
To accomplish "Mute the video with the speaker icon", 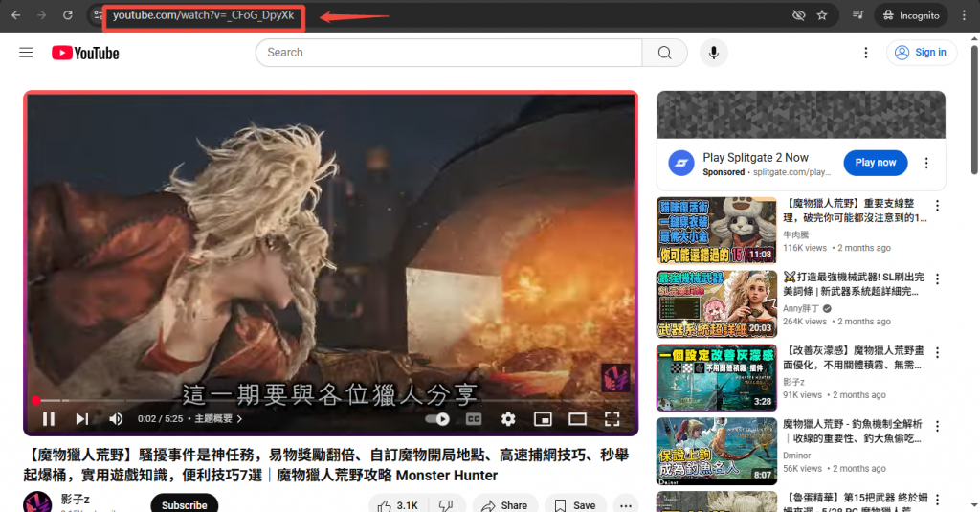I will pos(116,419).
